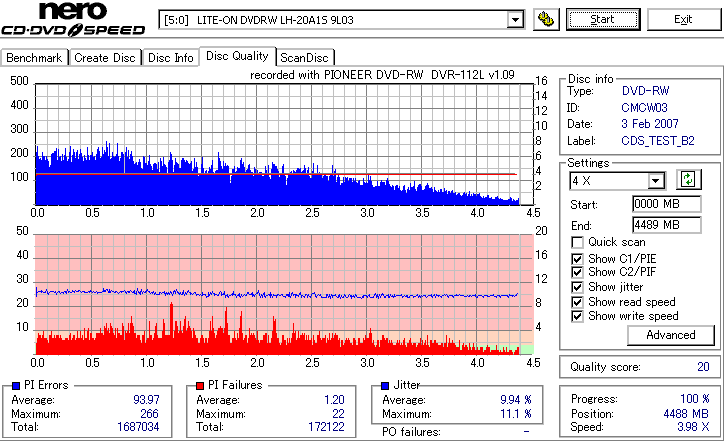Screen dimensions: 724x441
Task: Toggle the Quick scan checkbox
Action: coord(577,242)
